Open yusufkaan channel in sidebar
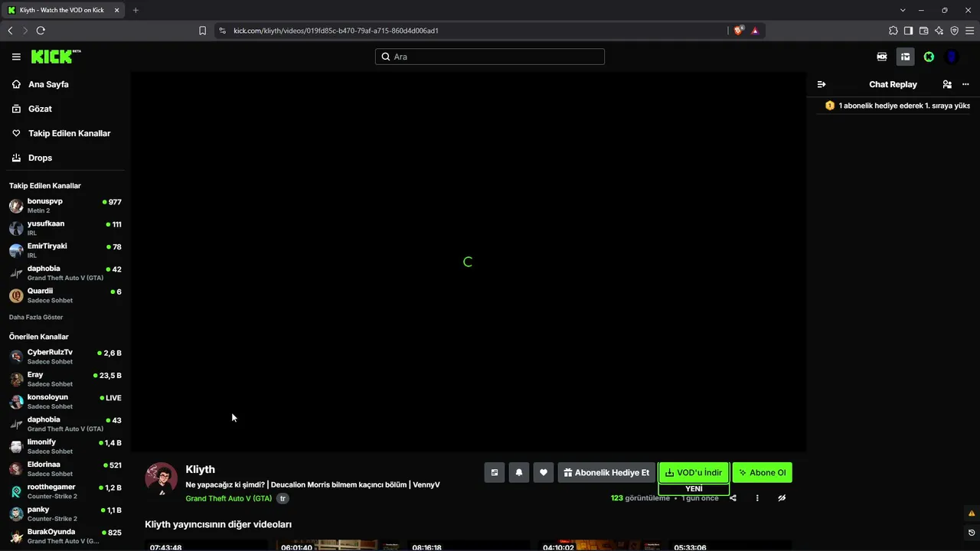Screen dimensions: 980x551 pyautogui.click(x=65, y=228)
